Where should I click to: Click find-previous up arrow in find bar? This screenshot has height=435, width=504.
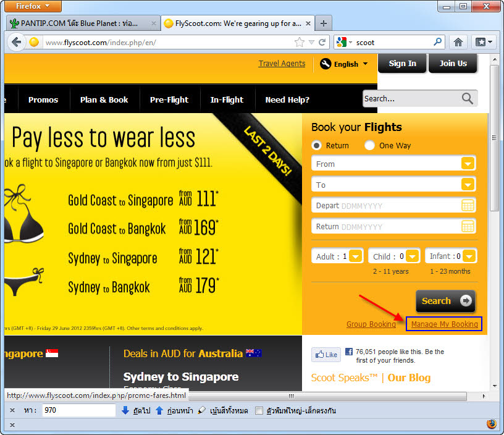159,410
